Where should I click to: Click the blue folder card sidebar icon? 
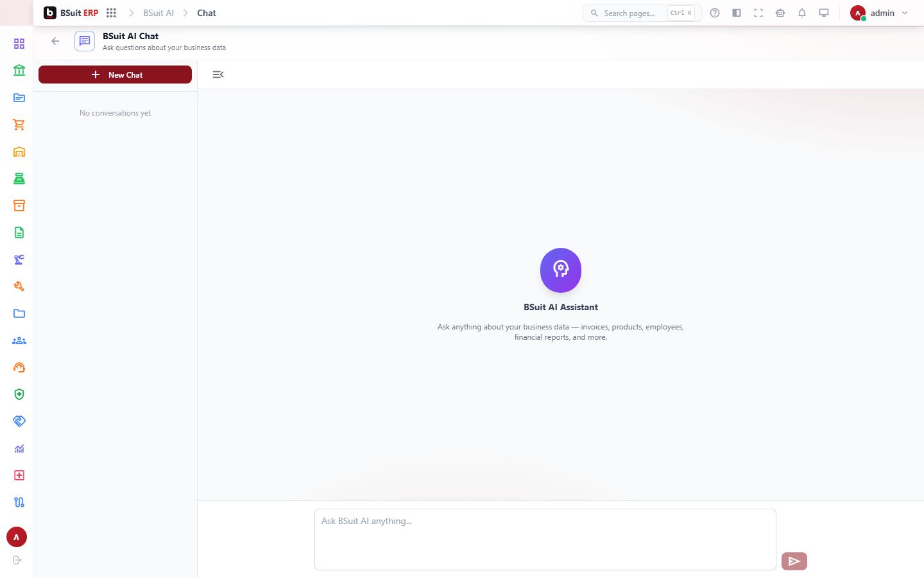pyautogui.click(x=19, y=98)
